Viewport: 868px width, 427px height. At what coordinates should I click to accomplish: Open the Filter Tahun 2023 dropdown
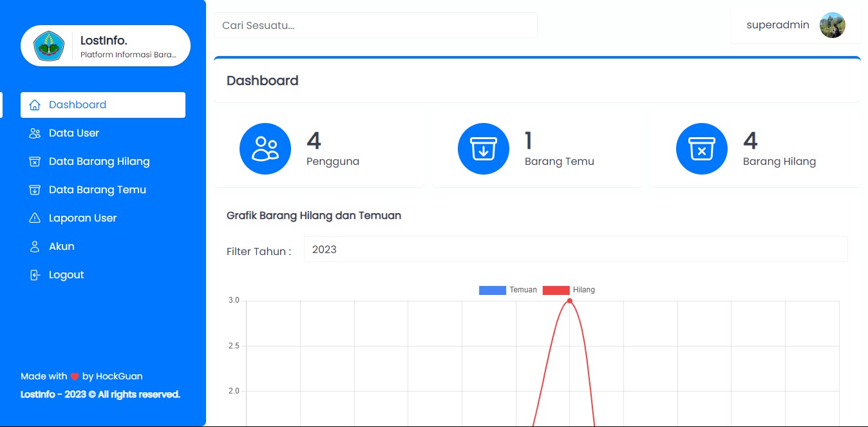point(576,249)
